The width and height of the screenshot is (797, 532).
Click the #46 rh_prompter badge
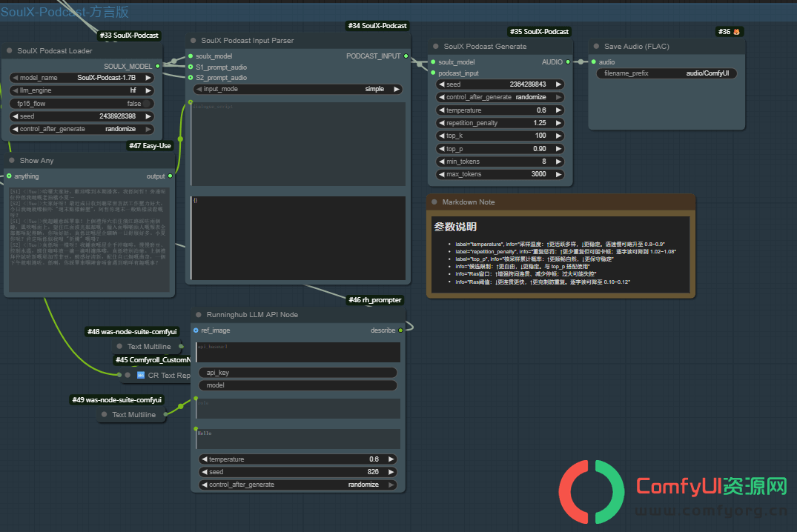[x=375, y=300]
